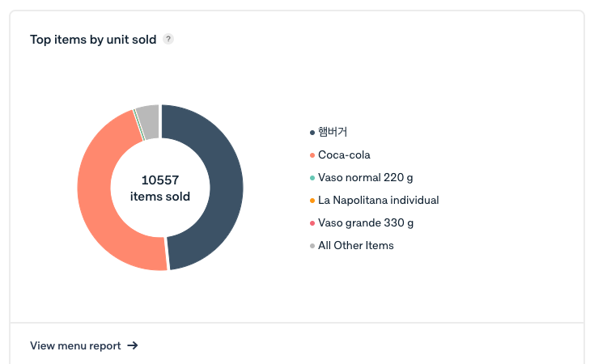Toggle the Vaso grande 330 g legend entry
The height and width of the screenshot is (364, 594).
(362, 222)
